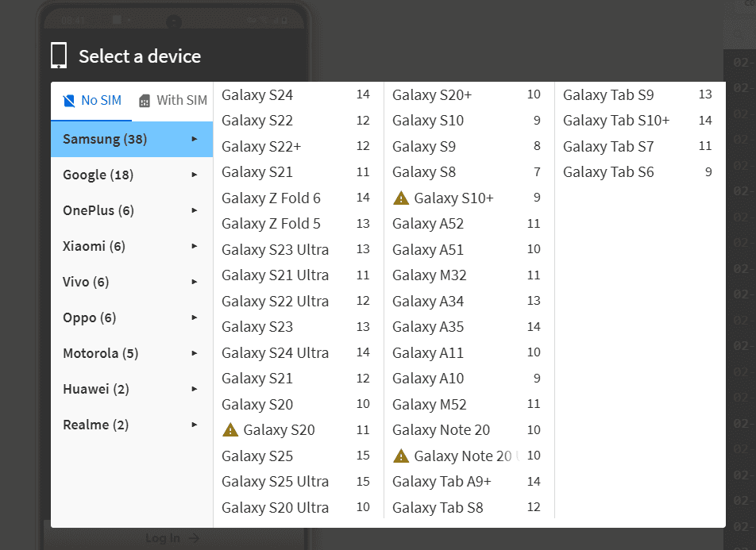Choose Galaxy S24 Ultra device
This screenshot has width=756, height=550.
point(275,353)
